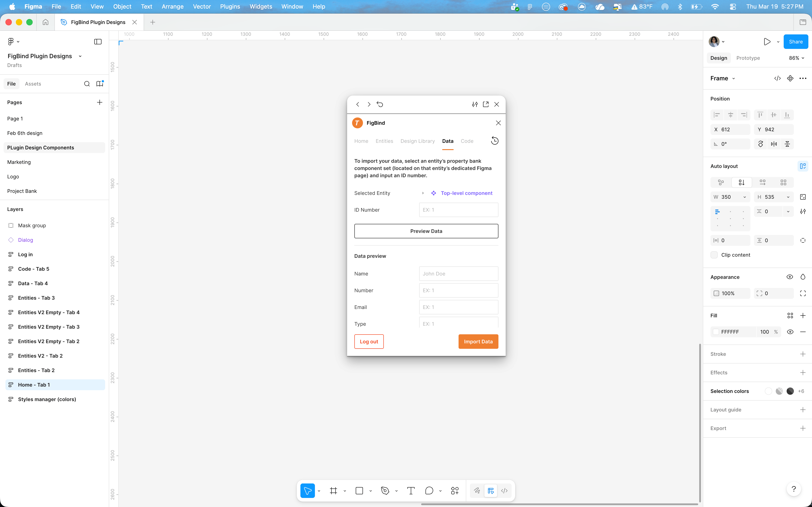Click the Import Data button
Image resolution: width=812 pixels, height=507 pixels.
click(478, 341)
